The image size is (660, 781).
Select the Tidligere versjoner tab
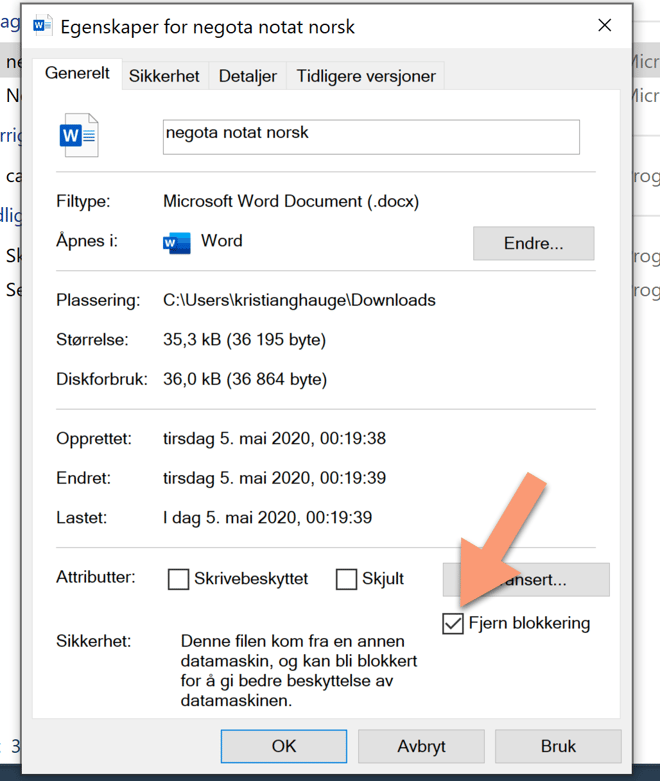[366, 76]
